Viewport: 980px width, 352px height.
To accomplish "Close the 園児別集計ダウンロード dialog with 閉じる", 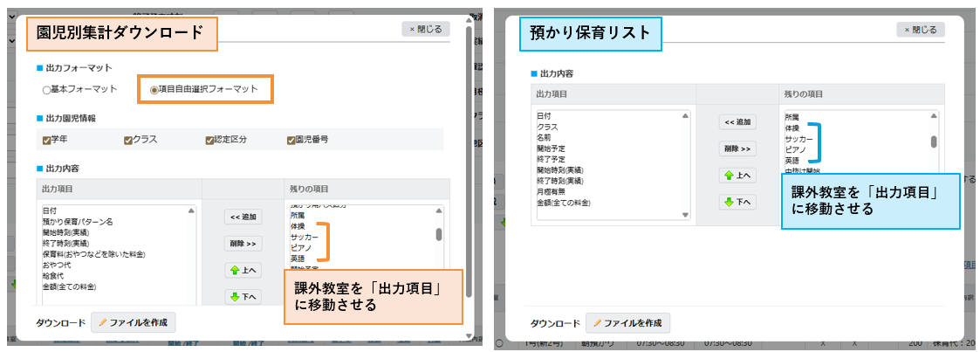I will point(426,29).
